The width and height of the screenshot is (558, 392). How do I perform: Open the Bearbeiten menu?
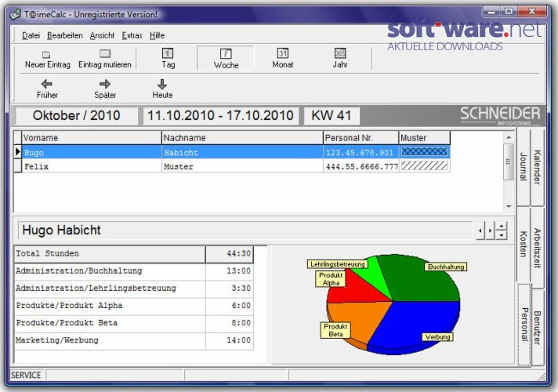65,35
